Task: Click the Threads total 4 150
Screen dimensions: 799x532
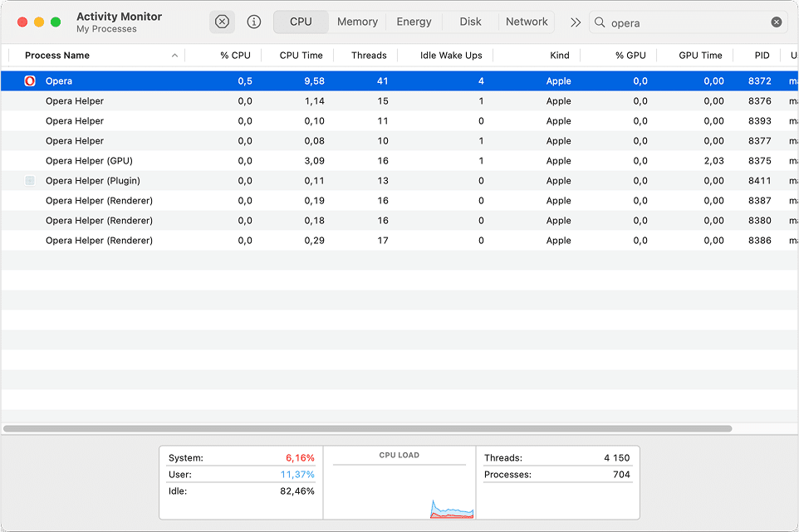Action: [616, 457]
